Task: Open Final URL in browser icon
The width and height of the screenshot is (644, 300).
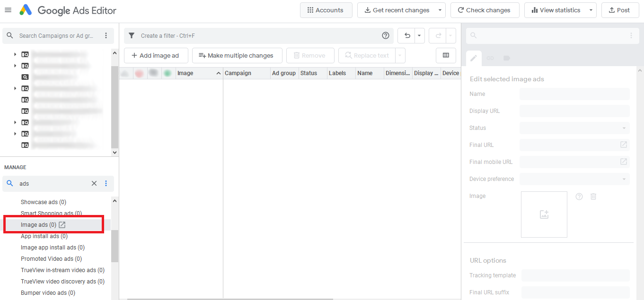Action: coord(624,145)
